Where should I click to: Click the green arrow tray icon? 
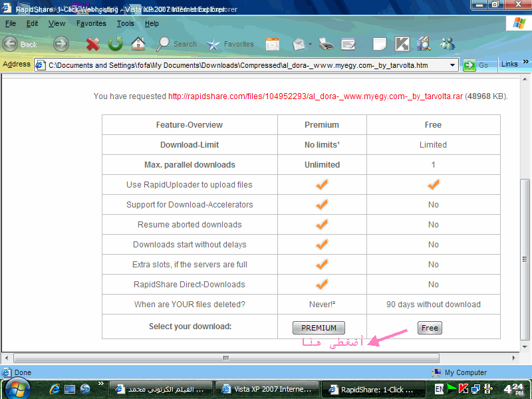tap(452, 388)
